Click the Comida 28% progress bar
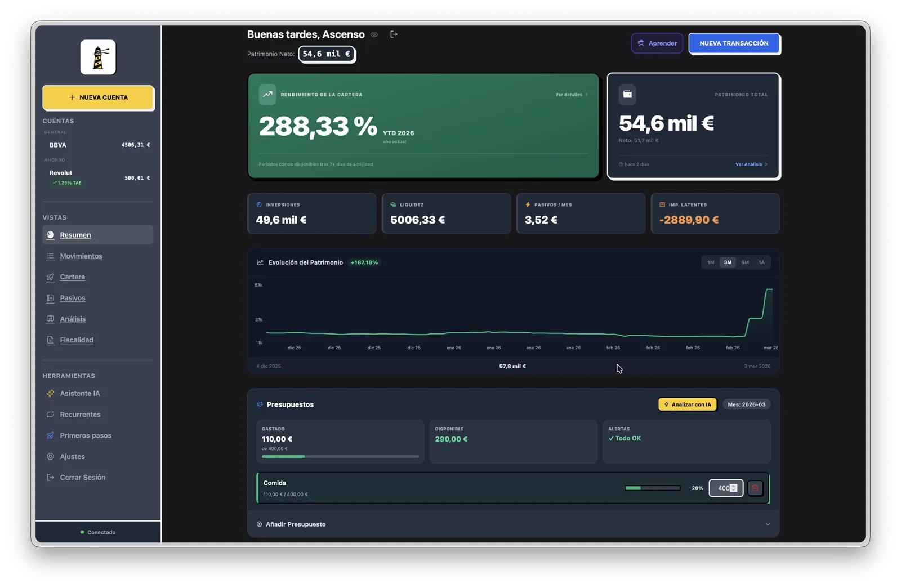The height and width of the screenshot is (588, 901). pos(653,488)
